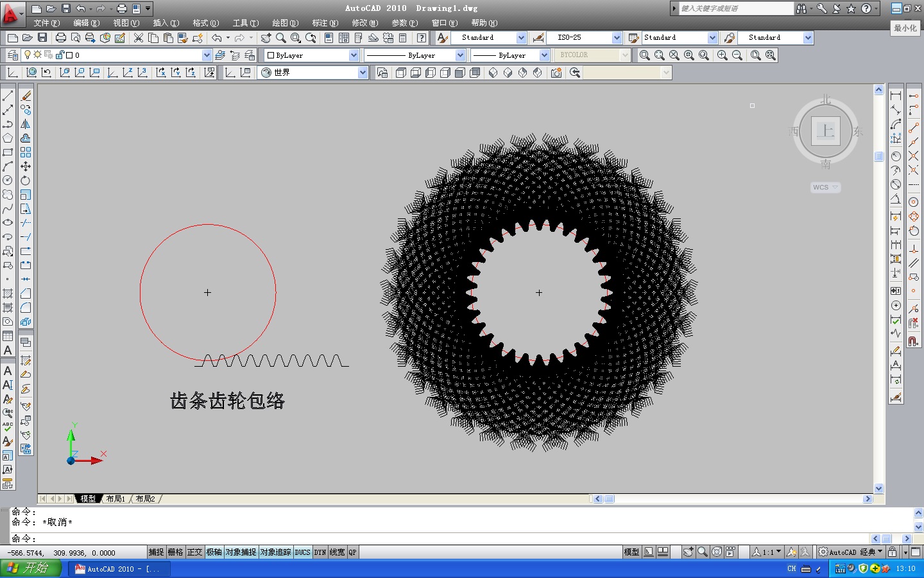Select the Multiline Text tool
This screenshot has height=578, width=924.
pos(8,350)
